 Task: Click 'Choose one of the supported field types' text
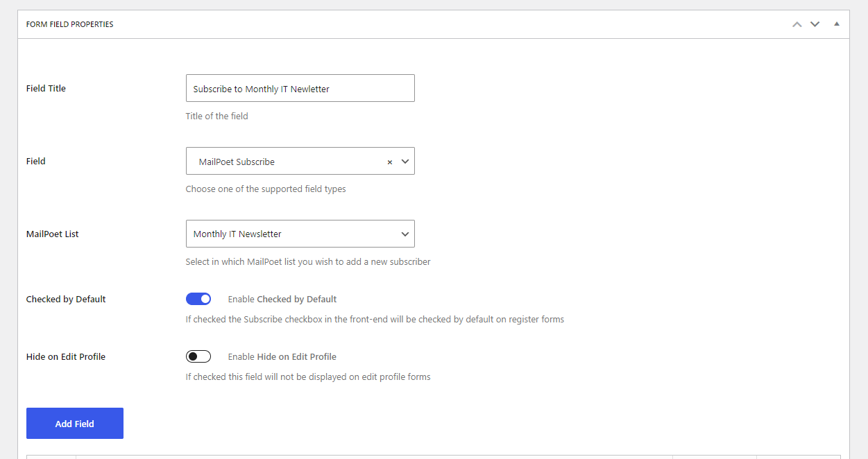(x=266, y=189)
